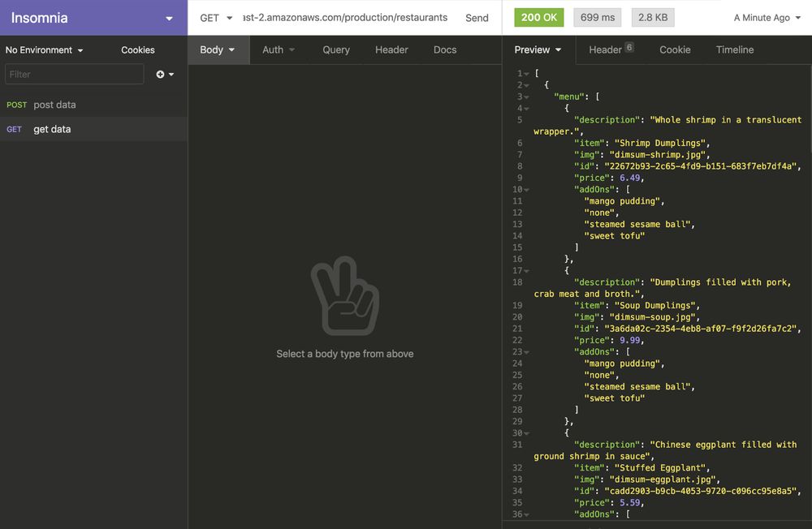Open the response Header tab
The width and height of the screenshot is (812, 529).
[606, 49]
